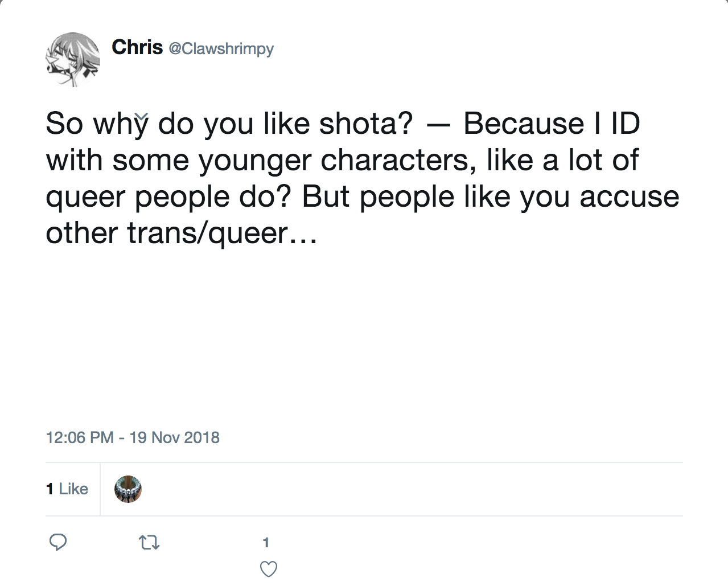Click the bold display name "Chris"
The image size is (728, 586).
pos(137,47)
